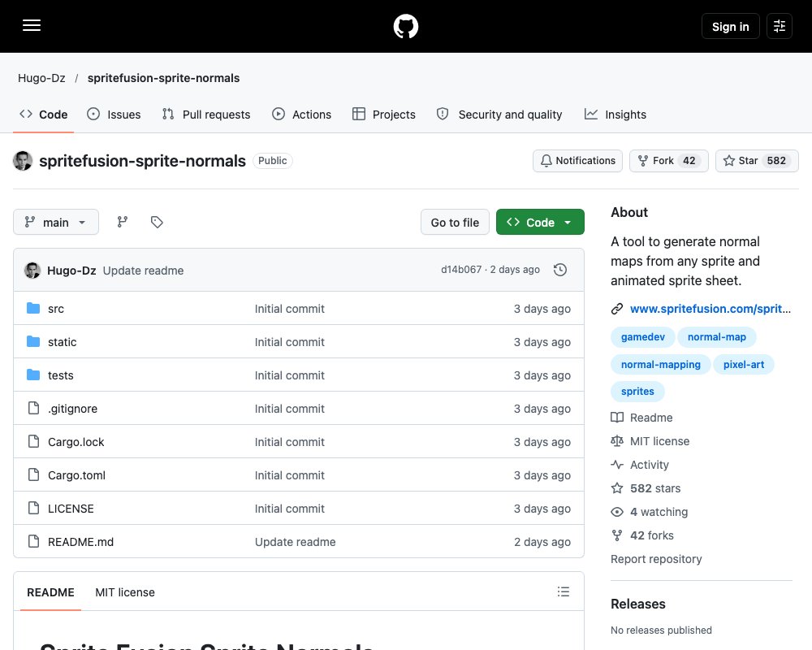Open the Security and quality tab
Screen dimensions: 812x650
coord(499,115)
